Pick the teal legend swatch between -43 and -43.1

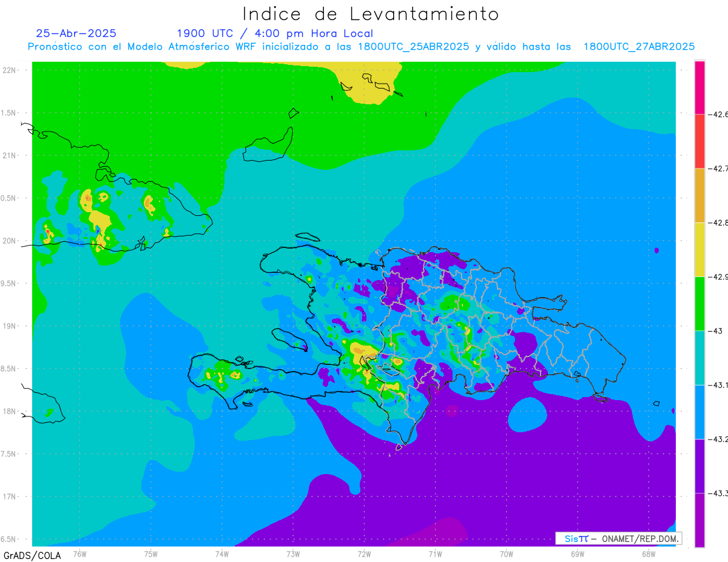[699, 358]
